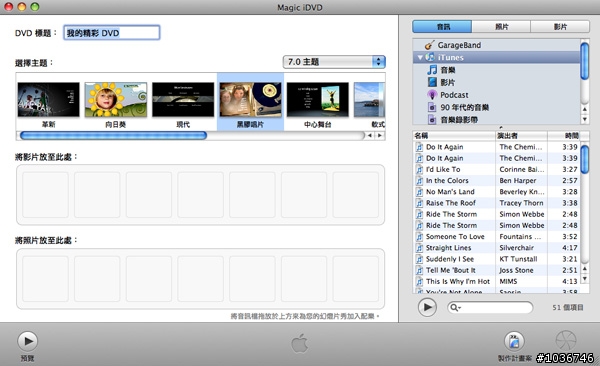
Task: Sort songs by 時間 column header
Action: pyautogui.click(x=564, y=136)
